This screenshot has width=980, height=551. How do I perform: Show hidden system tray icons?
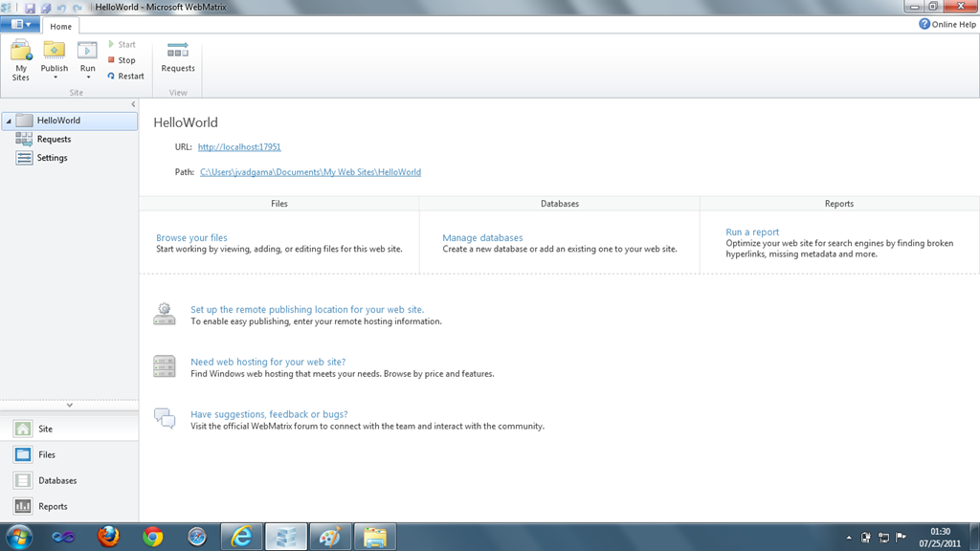pyautogui.click(x=849, y=538)
